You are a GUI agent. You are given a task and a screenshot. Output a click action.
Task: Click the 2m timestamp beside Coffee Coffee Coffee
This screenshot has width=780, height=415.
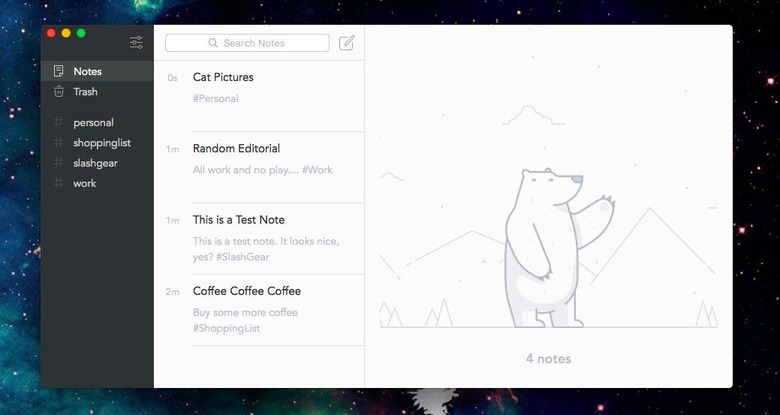[173, 292]
